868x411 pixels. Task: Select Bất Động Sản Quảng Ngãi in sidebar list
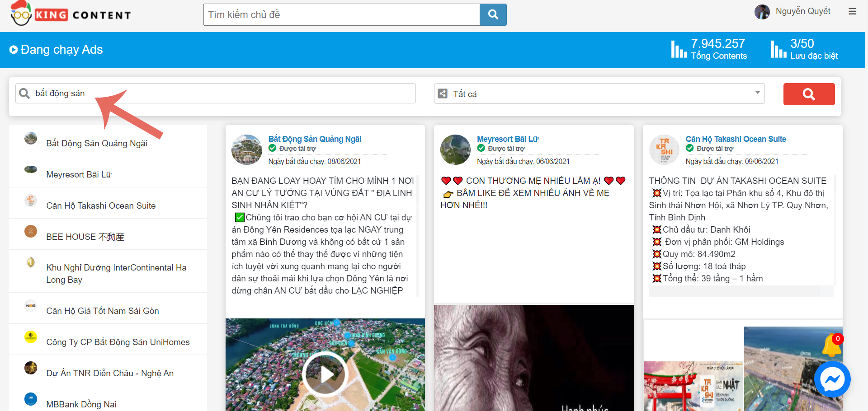(108, 140)
